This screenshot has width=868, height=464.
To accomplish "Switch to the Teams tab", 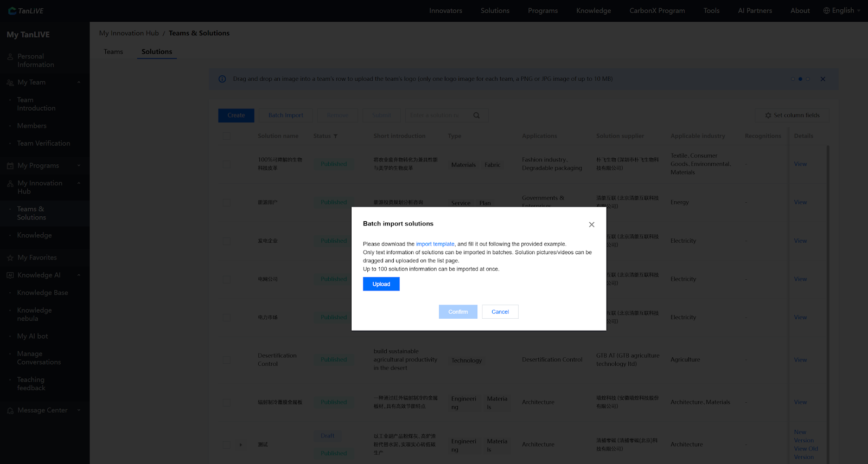I will pos(113,51).
